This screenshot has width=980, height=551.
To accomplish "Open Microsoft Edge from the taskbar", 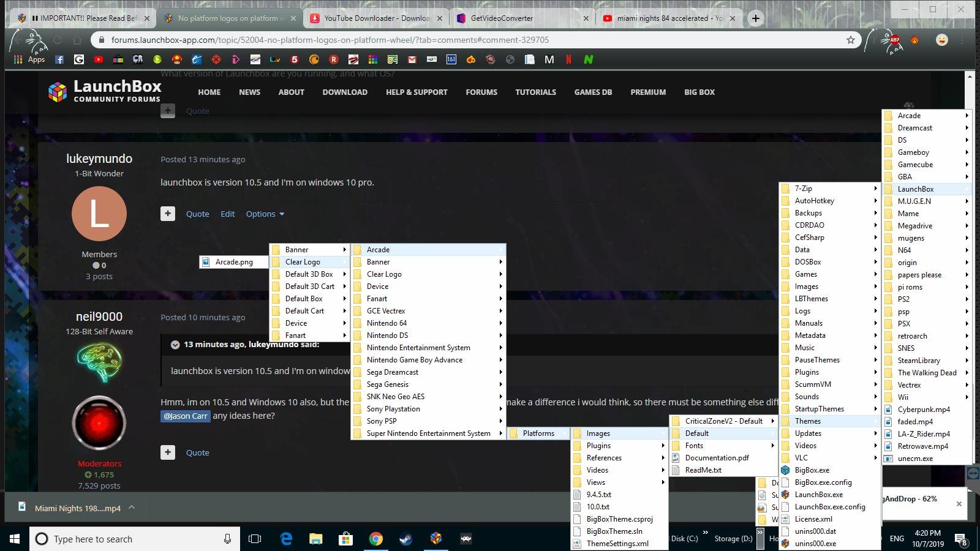I will pos(286,539).
